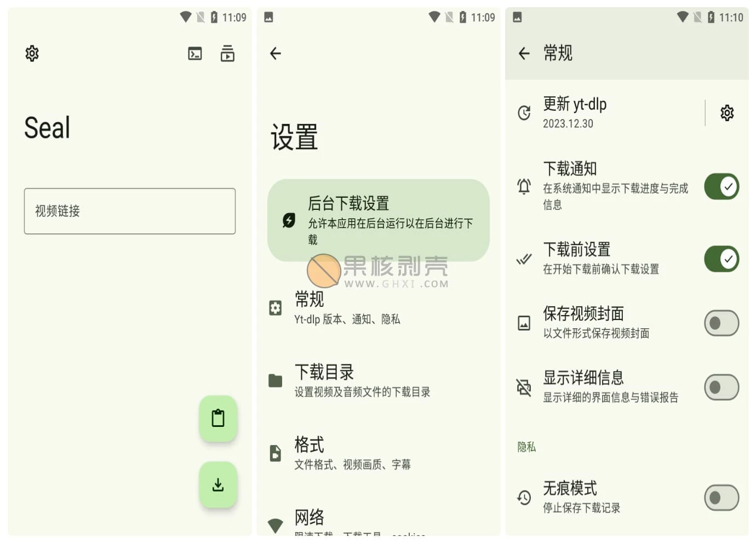Toggle off 下载前设置 switch
The image size is (756, 542).
[x=721, y=259]
